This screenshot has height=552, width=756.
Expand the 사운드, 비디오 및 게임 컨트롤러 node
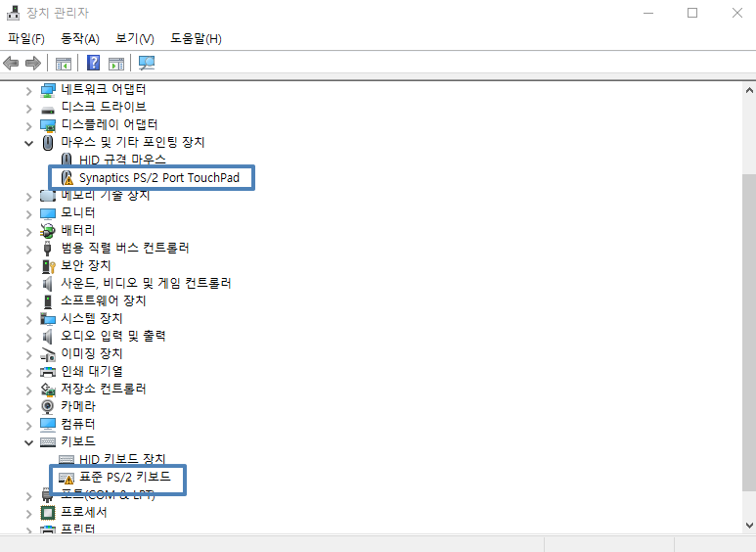29,284
